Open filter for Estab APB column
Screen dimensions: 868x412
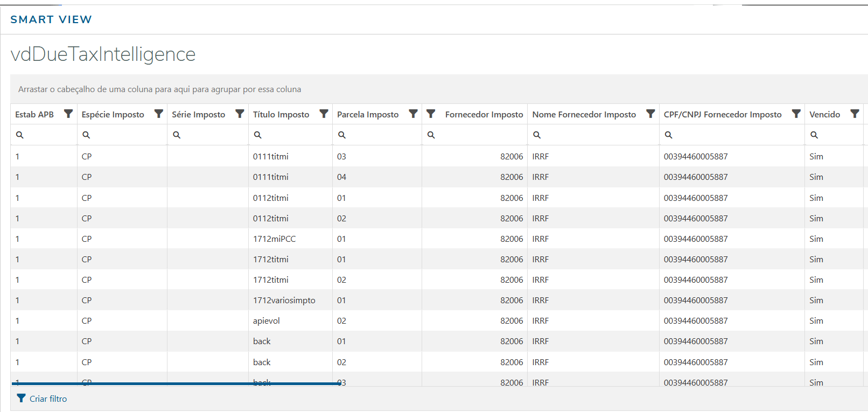coord(68,114)
